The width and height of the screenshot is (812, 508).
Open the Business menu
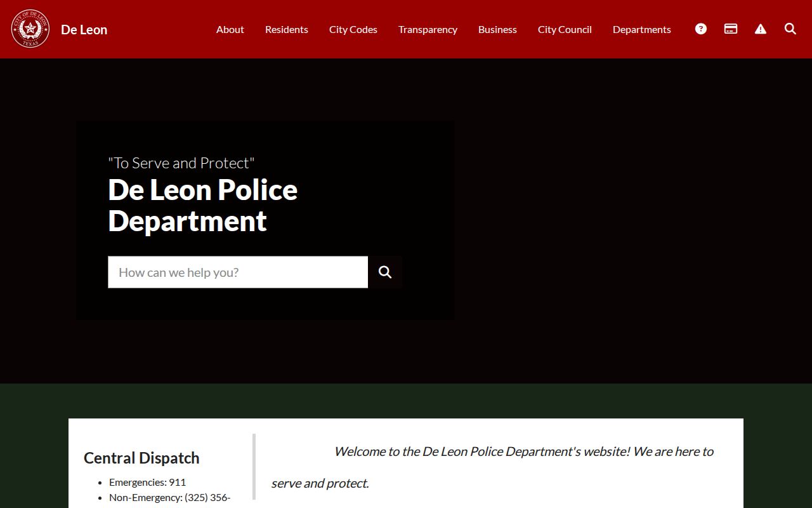pyautogui.click(x=497, y=29)
